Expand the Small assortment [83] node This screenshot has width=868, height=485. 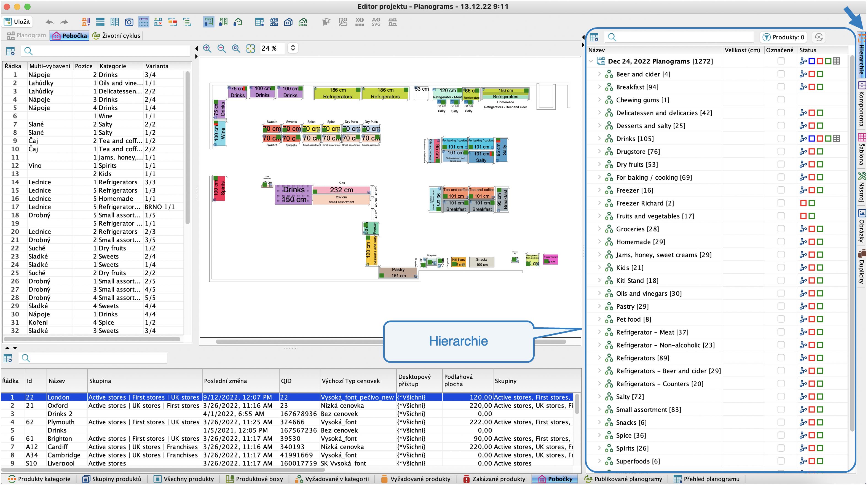[x=599, y=409]
